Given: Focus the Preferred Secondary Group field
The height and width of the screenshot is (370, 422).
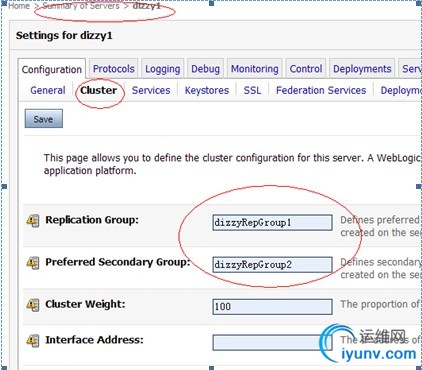Looking at the screenshot, I should point(272,265).
